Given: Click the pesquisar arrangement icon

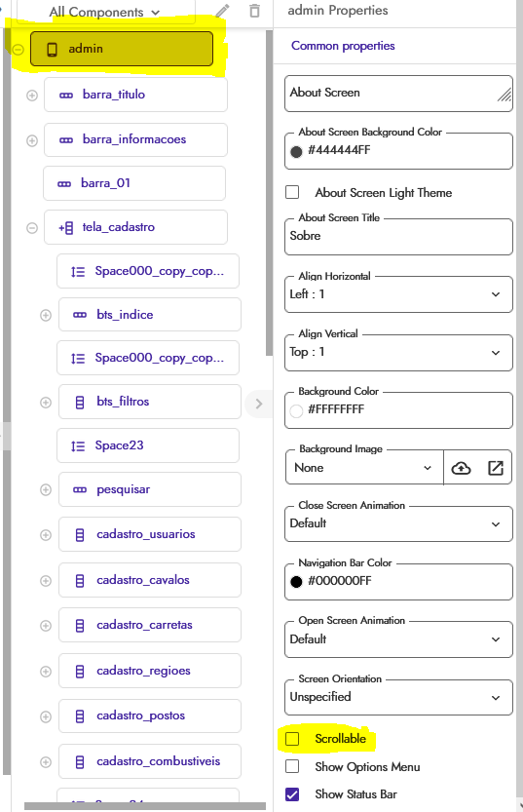Looking at the screenshot, I should click(x=80, y=490).
